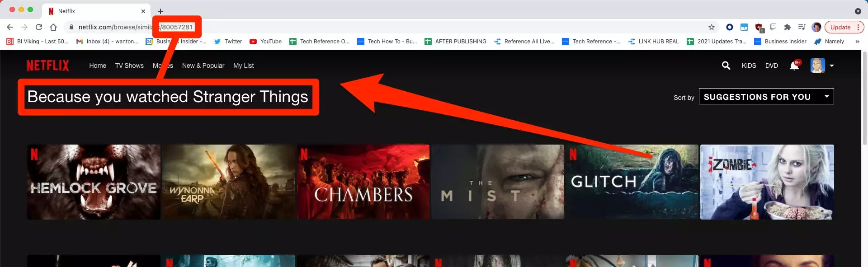Screen dimensions: 868x267
Task: Open BI Viking bookmark
Action: 38,42
